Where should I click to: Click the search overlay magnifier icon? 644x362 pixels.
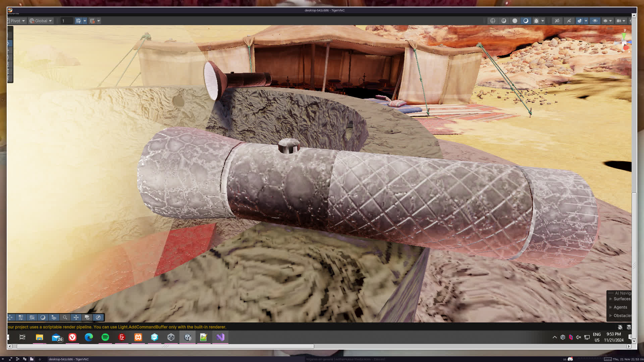[x=65, y=317]
